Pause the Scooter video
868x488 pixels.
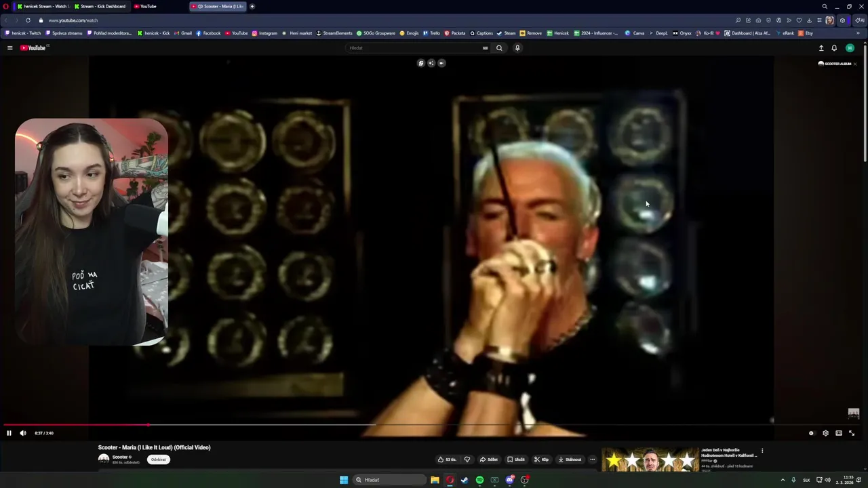[9, 433]
